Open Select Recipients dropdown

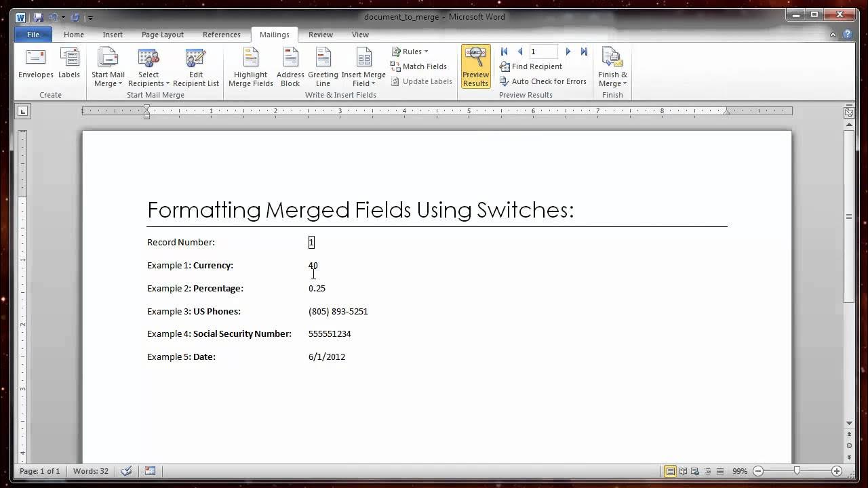(x=149, y=67)
